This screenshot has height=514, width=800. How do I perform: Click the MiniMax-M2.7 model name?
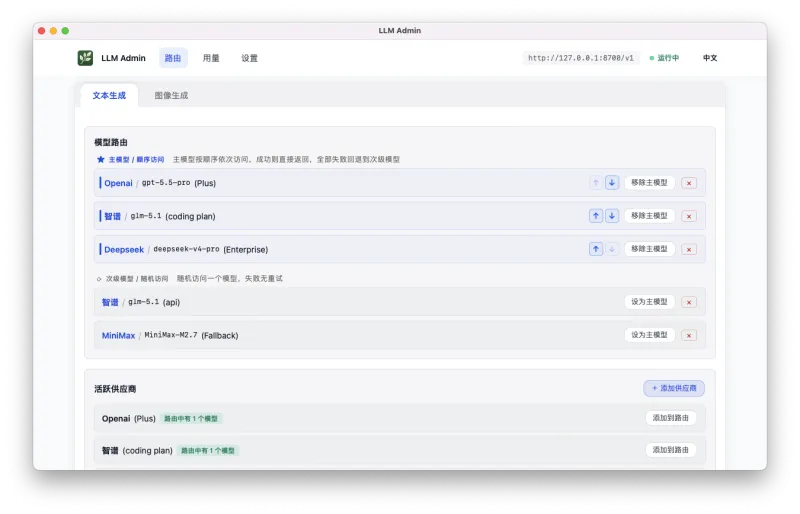point(171,335)
